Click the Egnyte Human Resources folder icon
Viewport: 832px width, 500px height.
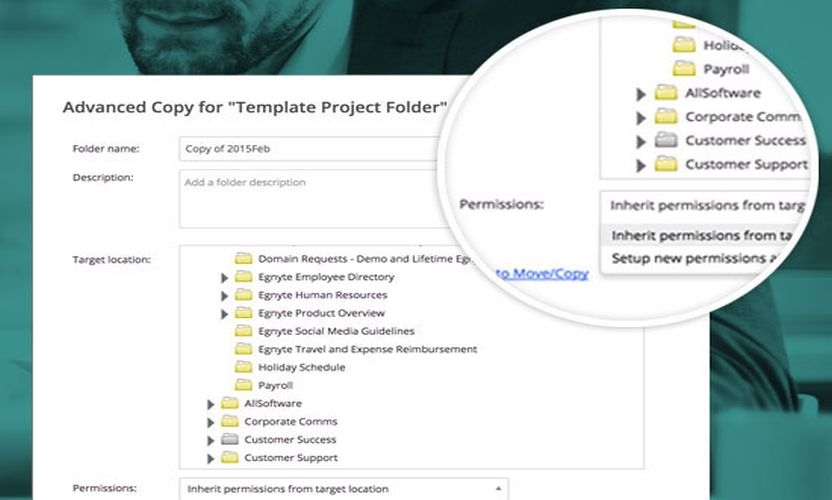pos(243,295)
